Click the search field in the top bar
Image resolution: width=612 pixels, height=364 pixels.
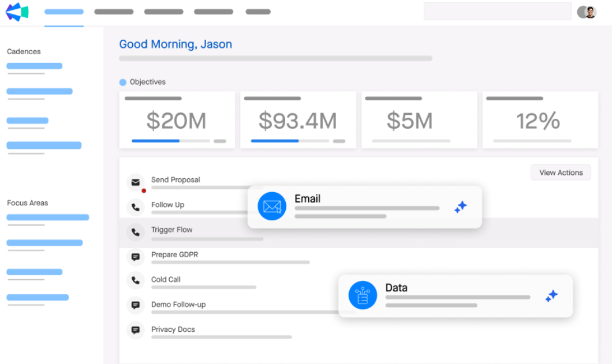tap(498, 12)
